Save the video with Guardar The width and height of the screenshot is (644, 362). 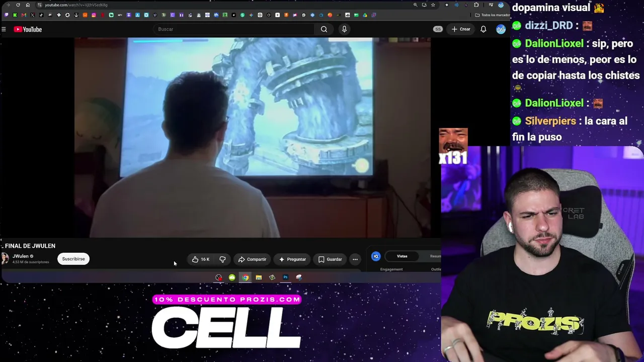click(x=330, y=259)
